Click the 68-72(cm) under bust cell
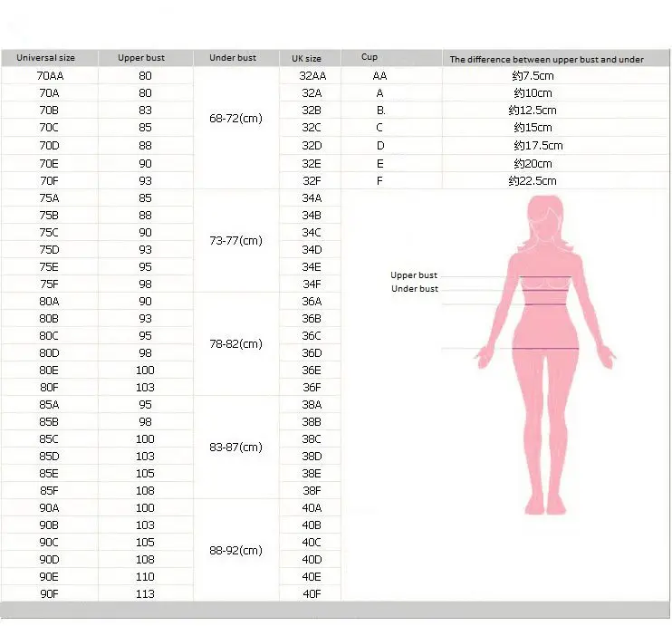The image size is (672, 626). click(235, 119)
